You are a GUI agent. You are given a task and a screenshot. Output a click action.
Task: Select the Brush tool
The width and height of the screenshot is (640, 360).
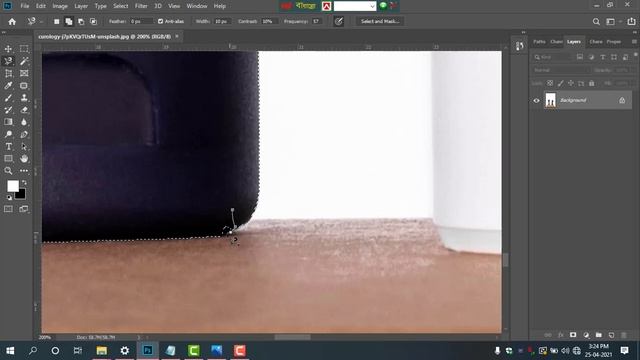[8, 98]
